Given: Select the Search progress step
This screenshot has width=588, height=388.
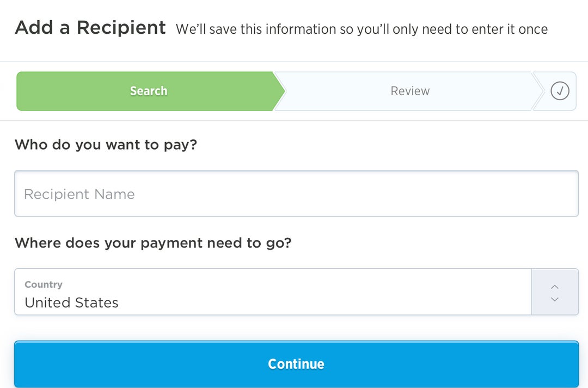Looking at the screenshot, I should pos(148,91).
